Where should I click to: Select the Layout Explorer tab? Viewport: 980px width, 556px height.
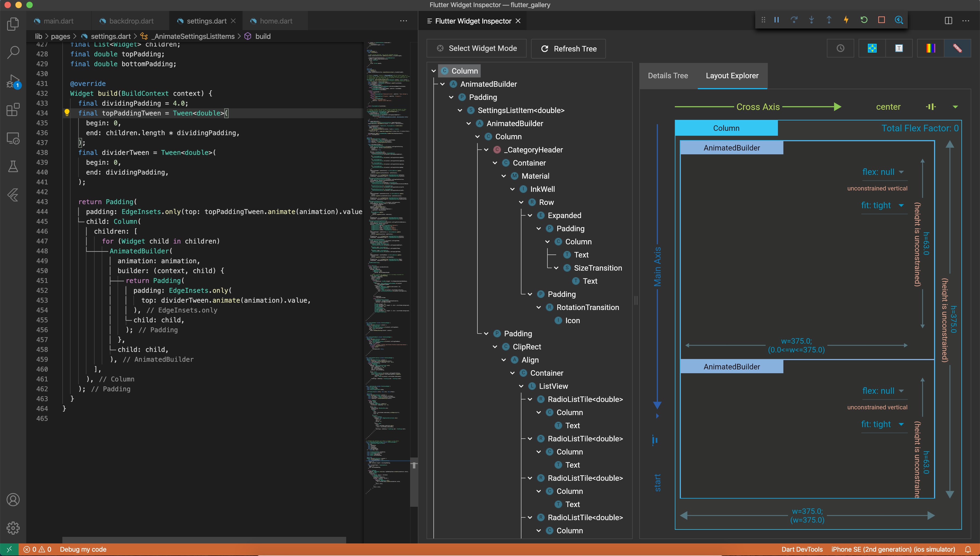point(732,76)
